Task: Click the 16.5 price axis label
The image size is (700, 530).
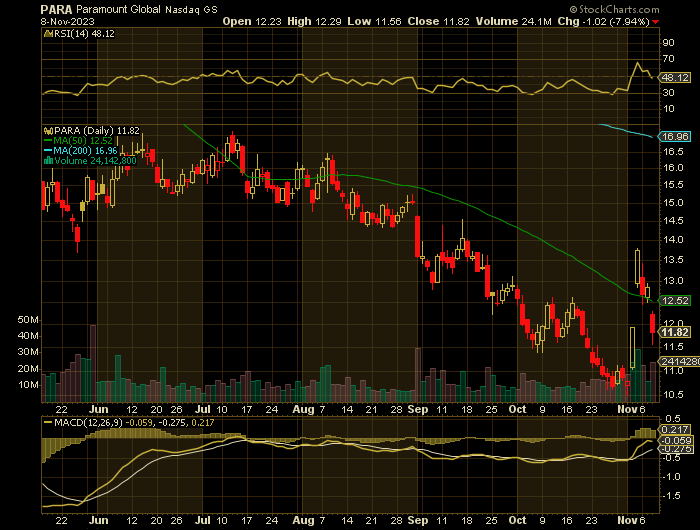Action: [674, 152]
